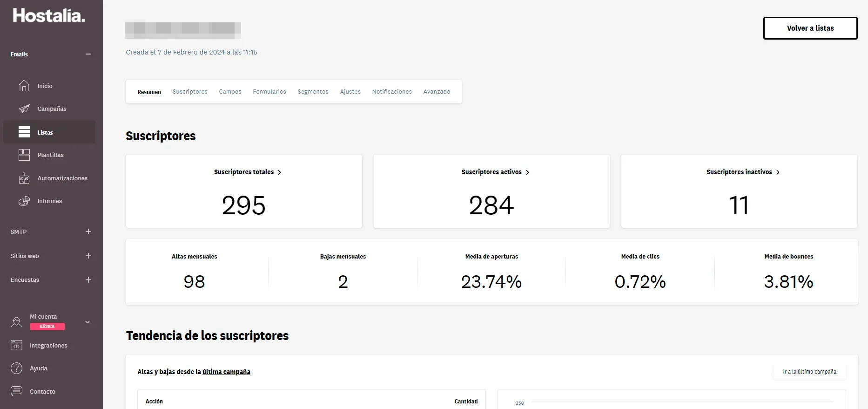
Task: Click the Media de clics value 0.72%
Action: (x=640, y=282)
